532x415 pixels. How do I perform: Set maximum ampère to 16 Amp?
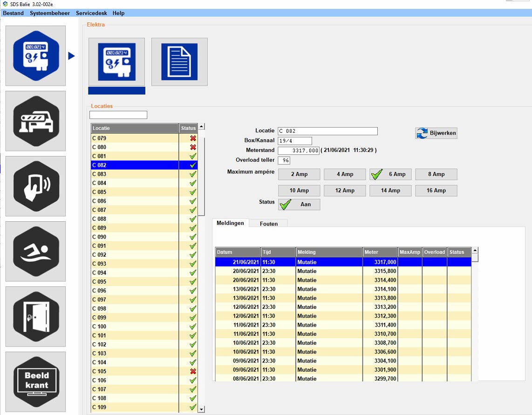coord(437,190)
